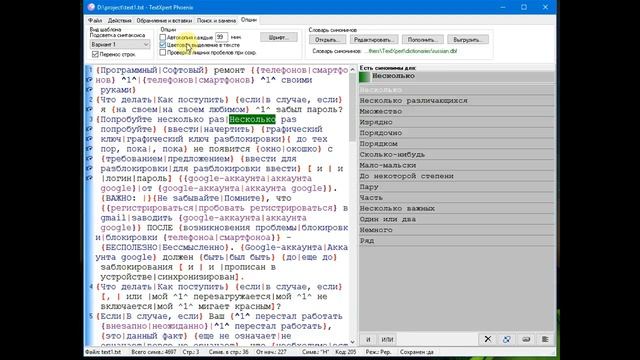Click the scroll up arrow of the editor scrollbar

click(353, 69)
